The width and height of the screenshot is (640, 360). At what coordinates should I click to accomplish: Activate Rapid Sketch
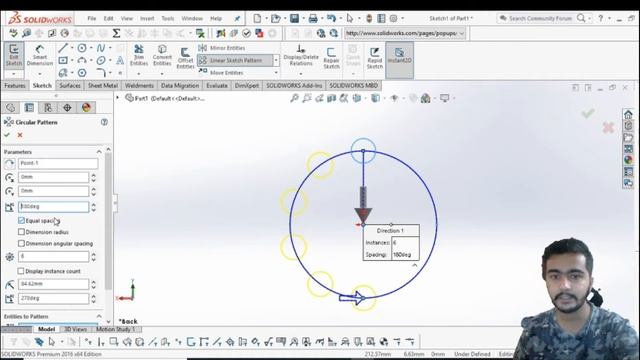click(375, 57)
